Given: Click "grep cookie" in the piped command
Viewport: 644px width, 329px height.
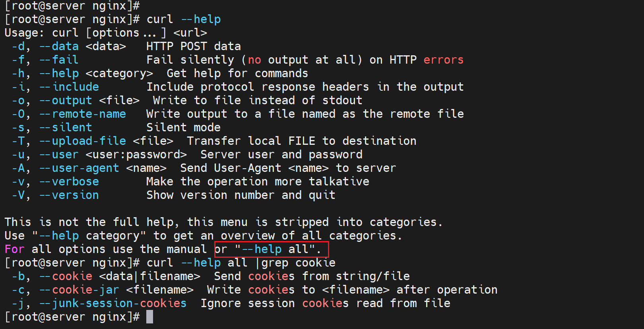Looking at the screenshot, I should [x=298, y=263].
